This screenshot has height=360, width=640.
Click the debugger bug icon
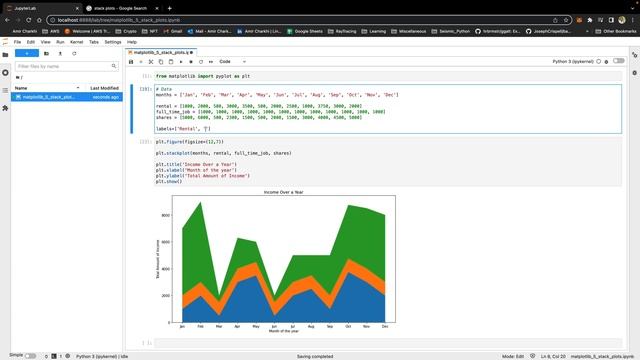point(607,62)
